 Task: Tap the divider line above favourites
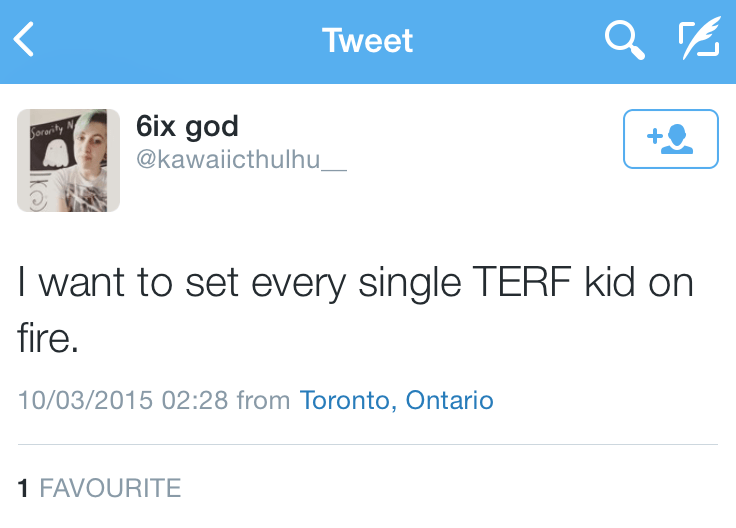click(x=367, y=444)
